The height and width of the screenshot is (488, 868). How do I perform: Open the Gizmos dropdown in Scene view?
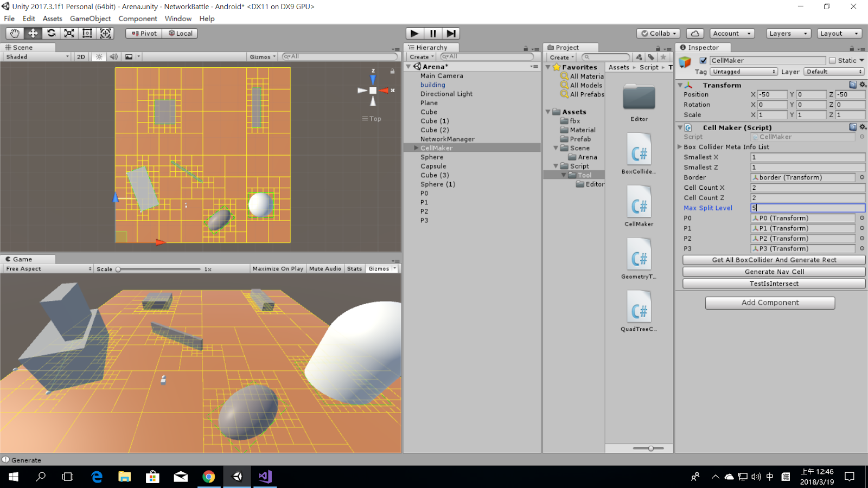click(262, 56)
